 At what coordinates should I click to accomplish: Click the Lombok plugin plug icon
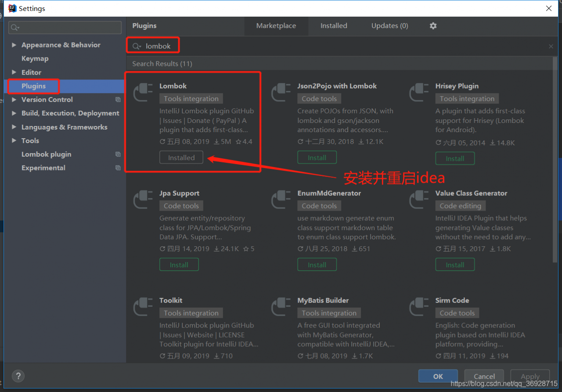(x=143, y=92)
